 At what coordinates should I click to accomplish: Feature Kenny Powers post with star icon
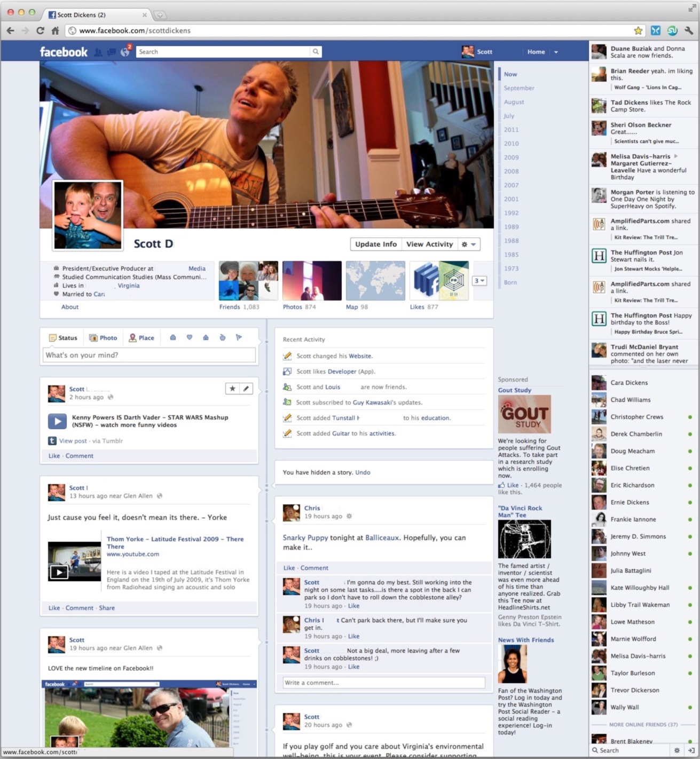click(232, 389)
